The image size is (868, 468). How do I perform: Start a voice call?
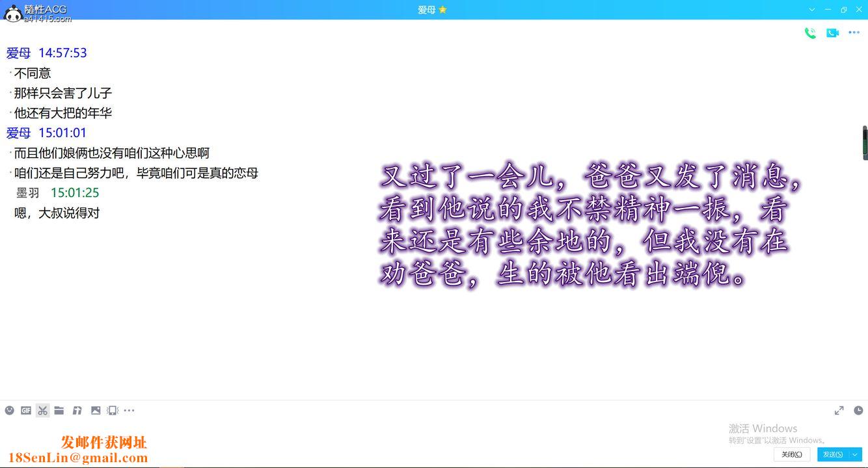pyautogui.click(x=810, y=32)
